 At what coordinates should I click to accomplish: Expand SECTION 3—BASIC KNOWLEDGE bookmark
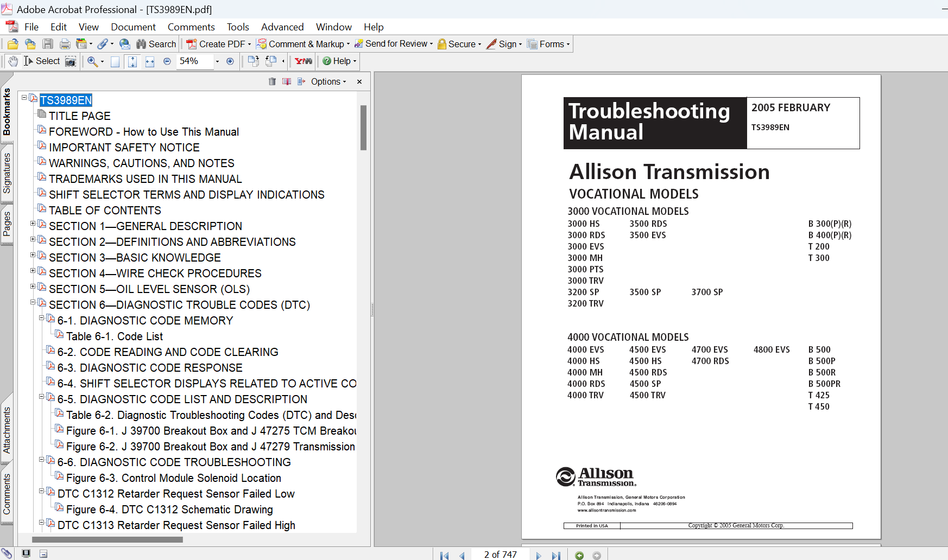click(x=33, y=255)
